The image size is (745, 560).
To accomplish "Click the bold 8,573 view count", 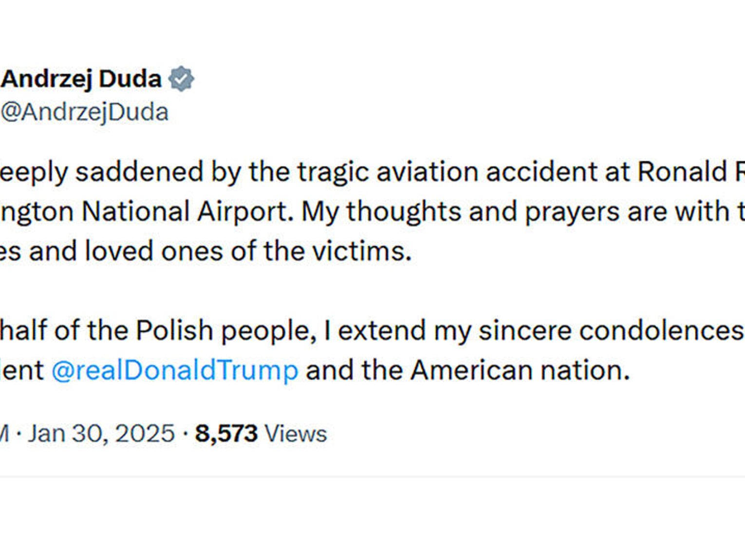I will (226, 434).
